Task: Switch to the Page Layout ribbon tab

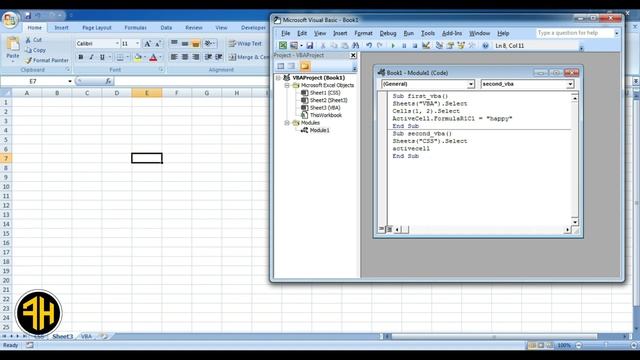Action: click(x=97, y=28)
